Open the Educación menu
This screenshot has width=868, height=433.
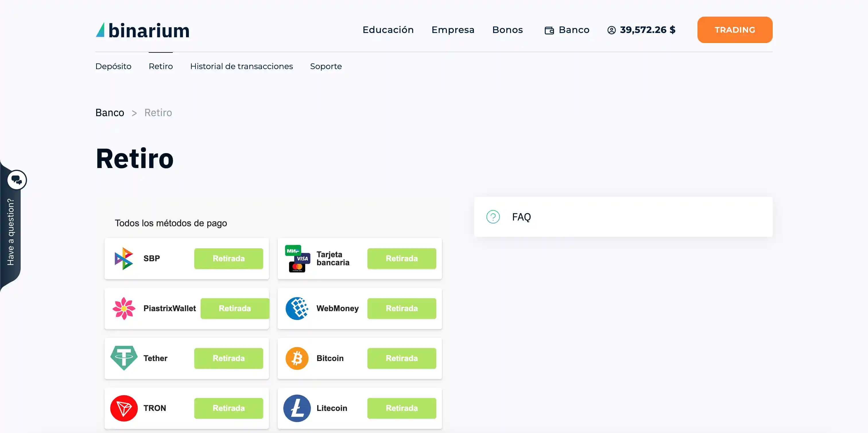click(x=388, y=30)
